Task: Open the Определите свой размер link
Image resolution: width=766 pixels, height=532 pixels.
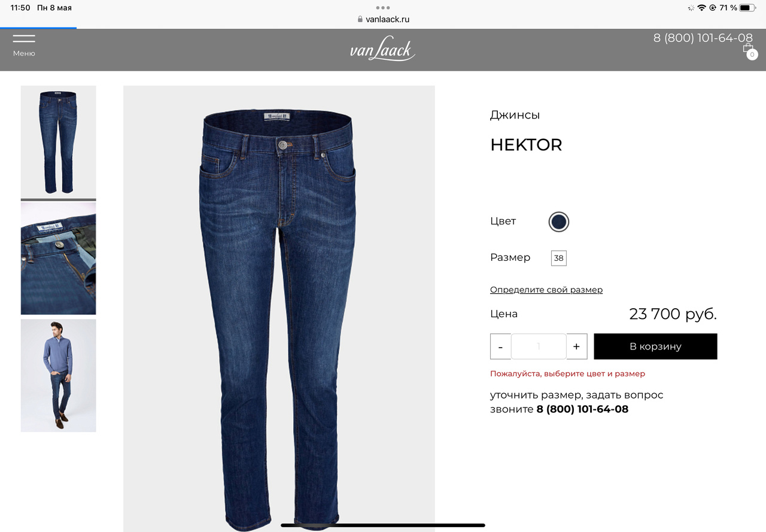Action: click(546, 290)
